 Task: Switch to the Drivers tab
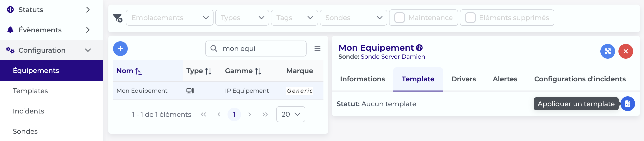(463, 79)
